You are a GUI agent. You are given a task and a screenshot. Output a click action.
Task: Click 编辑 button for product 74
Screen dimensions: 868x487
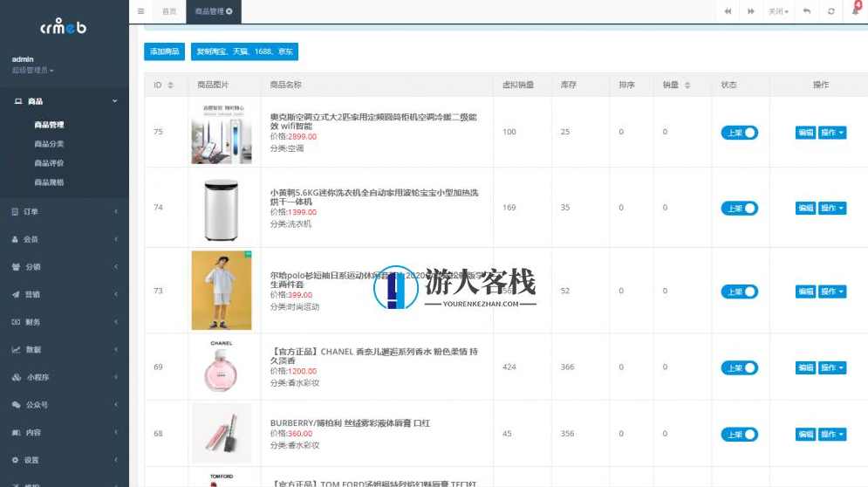[805, 209]
